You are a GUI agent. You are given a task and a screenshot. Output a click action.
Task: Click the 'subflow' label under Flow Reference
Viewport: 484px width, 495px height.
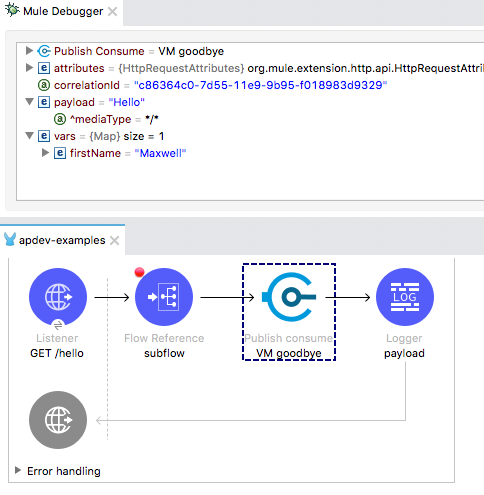tap(164, 353)
